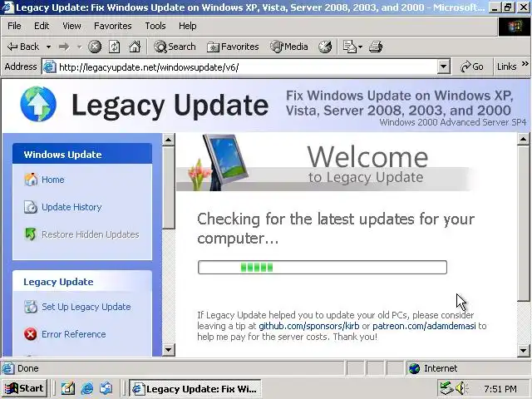The image size is (532, 399).
Task: Click the sidebar scroll up arrow
Action: tap(169, 140)
